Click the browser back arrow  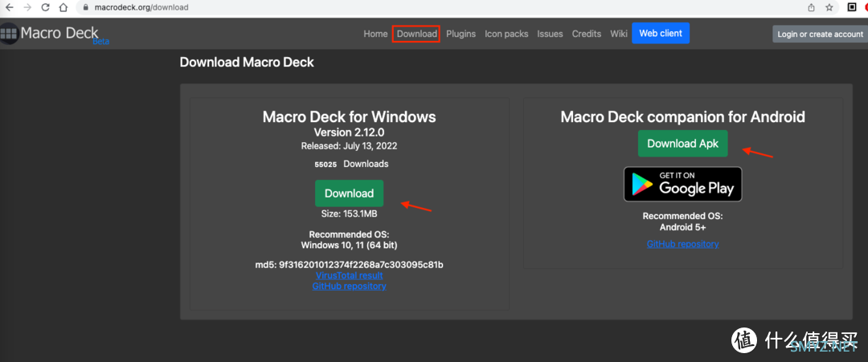10,7
